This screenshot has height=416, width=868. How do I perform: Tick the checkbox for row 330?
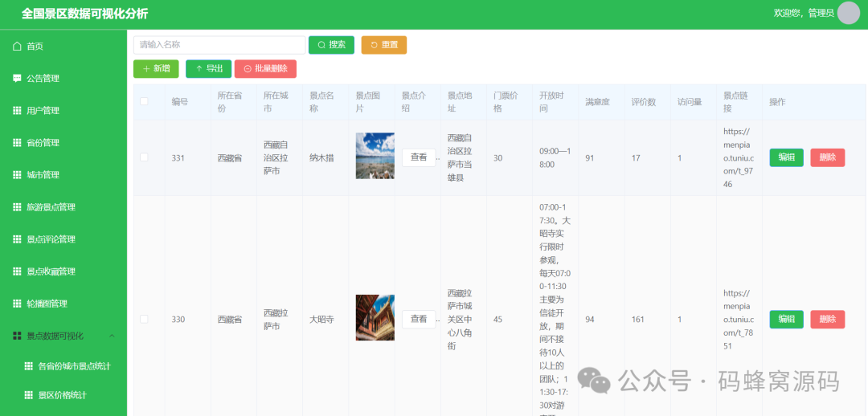[x=144, y=319]
